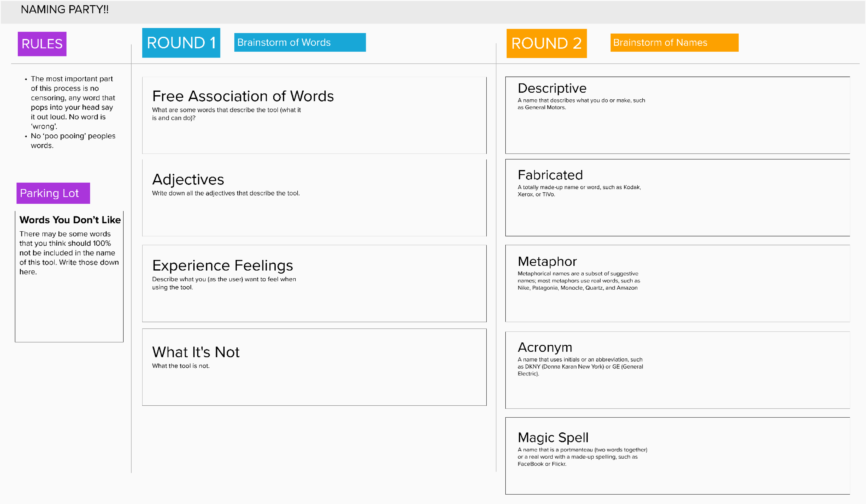Click the Words You Don't Like heading
Screen dimensions: 866x504
[70, 220]
